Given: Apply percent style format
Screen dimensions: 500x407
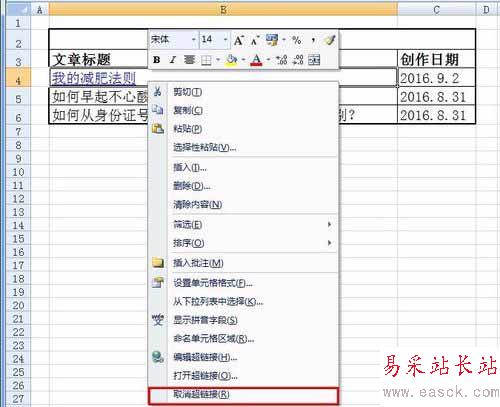Looking at the screenshot, I should pyautogui.click(x=296, y=40).
